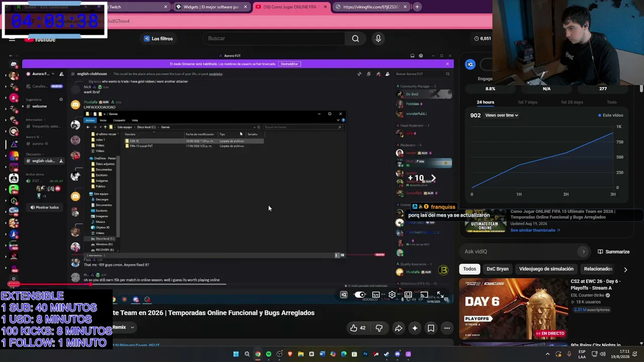Switch to the Widgets browser tab
The height and width of the screenshot is (362, 644).
coord(211,7)
